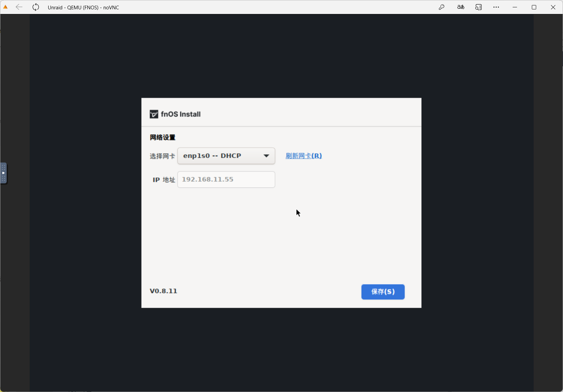The height and width of the screenshot is (392, 563).
Task: Click the 刷新网卡(R) refresh link
Action: pos(304,156)
